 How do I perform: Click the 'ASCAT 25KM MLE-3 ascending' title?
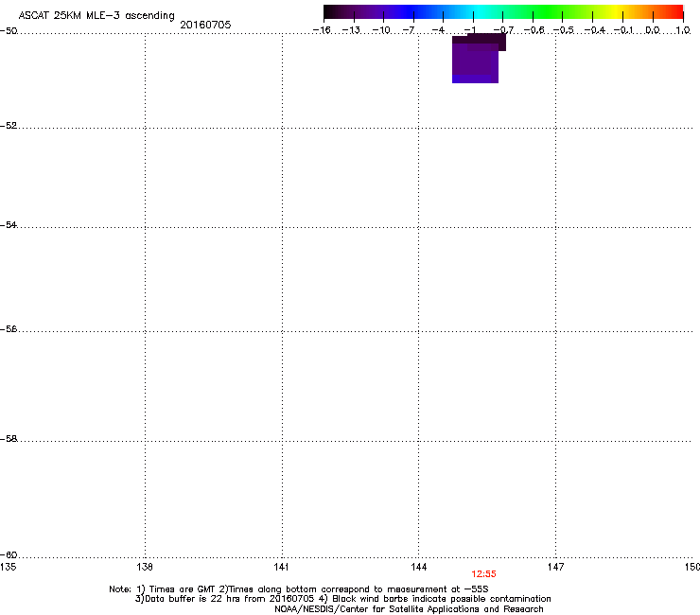(96, 16)
